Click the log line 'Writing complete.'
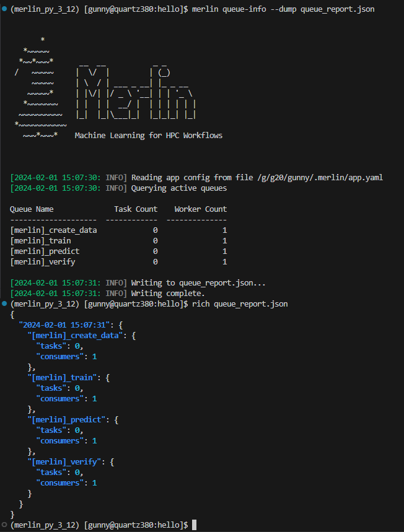Viewport: 404px width, 532px height. pyautogui.click(x=168, y=293)
